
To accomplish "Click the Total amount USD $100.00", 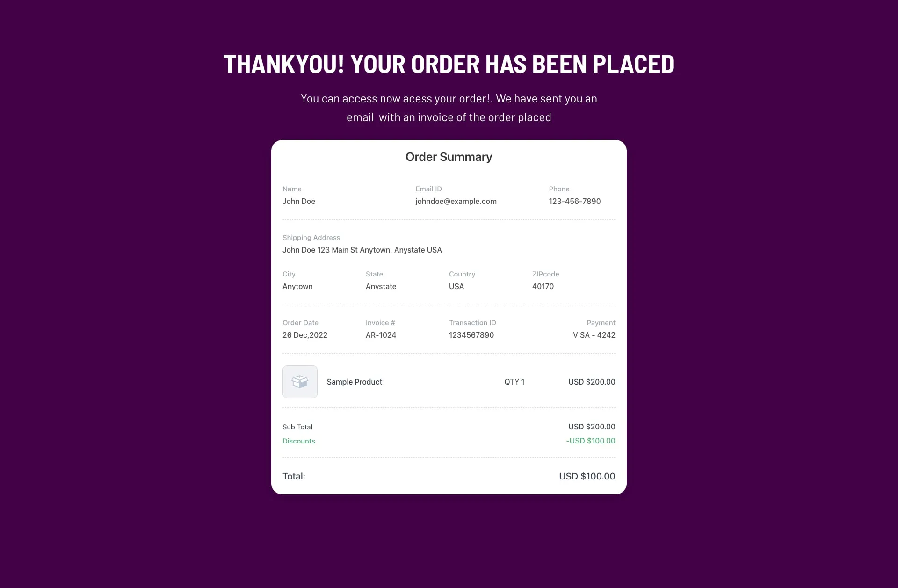I will click(587, 477).
